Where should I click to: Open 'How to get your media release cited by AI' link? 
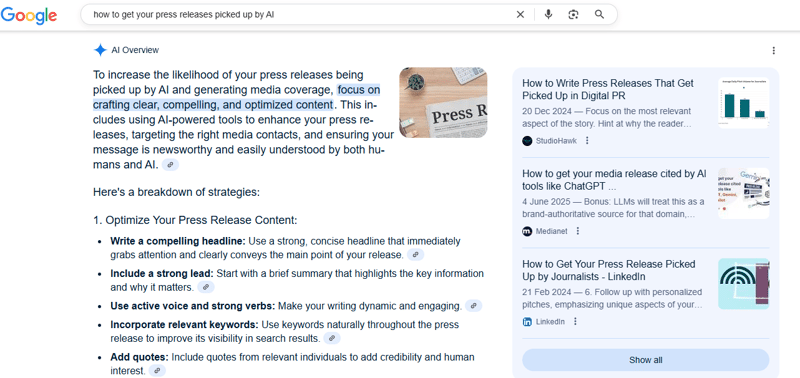pyautogui.click(x=614, y=180)
